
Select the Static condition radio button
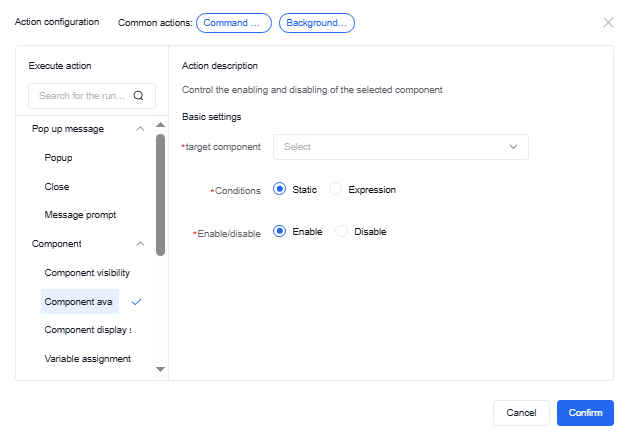pos(280,189)
